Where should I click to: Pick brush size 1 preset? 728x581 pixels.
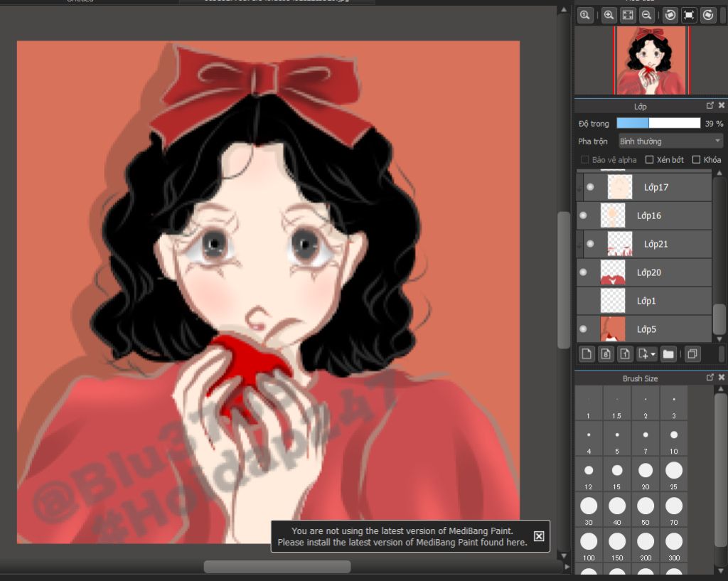(x=588, y=403)
